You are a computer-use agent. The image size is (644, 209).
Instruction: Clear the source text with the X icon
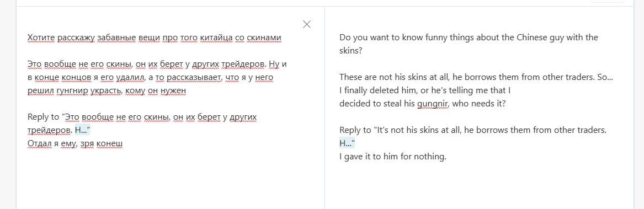coord(306,24)
